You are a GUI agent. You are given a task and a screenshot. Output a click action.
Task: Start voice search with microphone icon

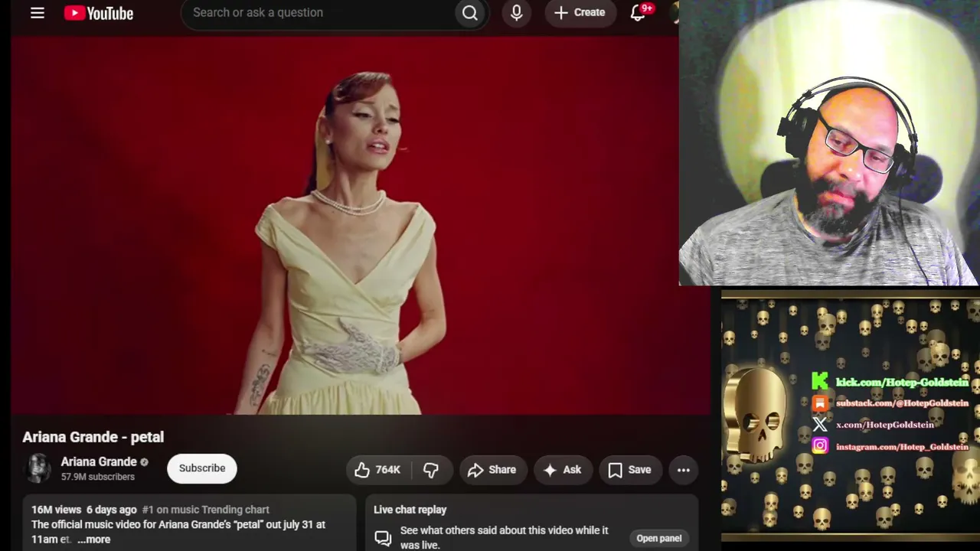pos(517,13)
